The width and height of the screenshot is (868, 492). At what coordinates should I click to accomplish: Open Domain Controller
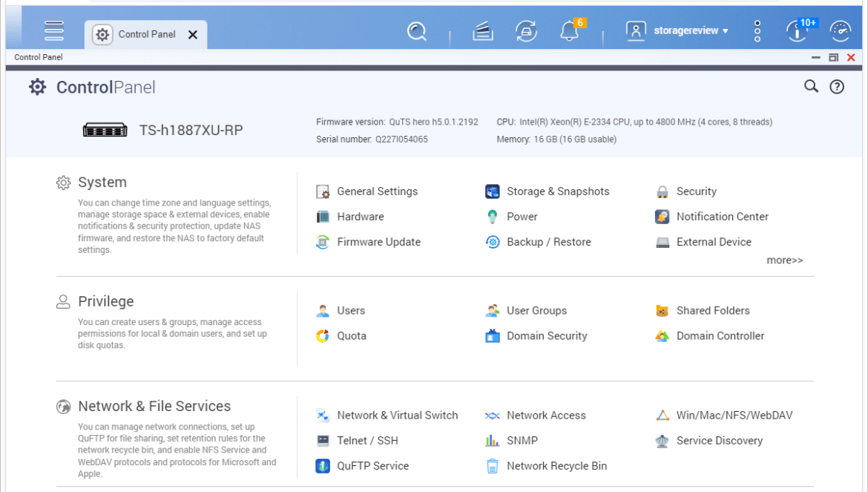pos(720,336)
